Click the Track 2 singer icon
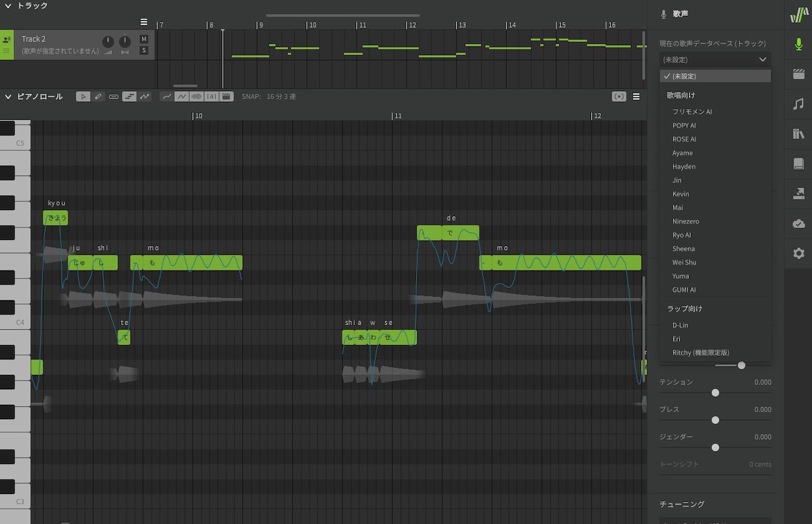Screen dimensions: 812x524 point(7,40)
